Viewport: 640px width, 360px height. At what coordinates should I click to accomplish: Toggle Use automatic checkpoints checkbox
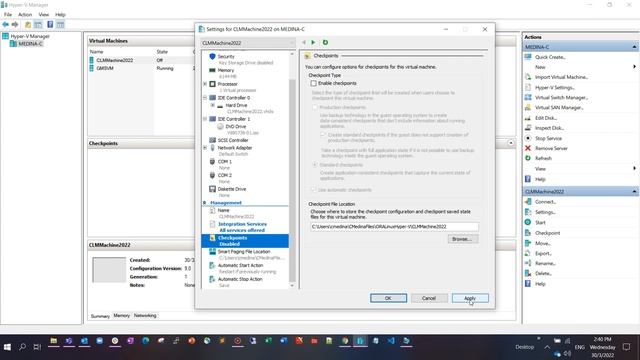pyautogui.click(x=313, y=190)
